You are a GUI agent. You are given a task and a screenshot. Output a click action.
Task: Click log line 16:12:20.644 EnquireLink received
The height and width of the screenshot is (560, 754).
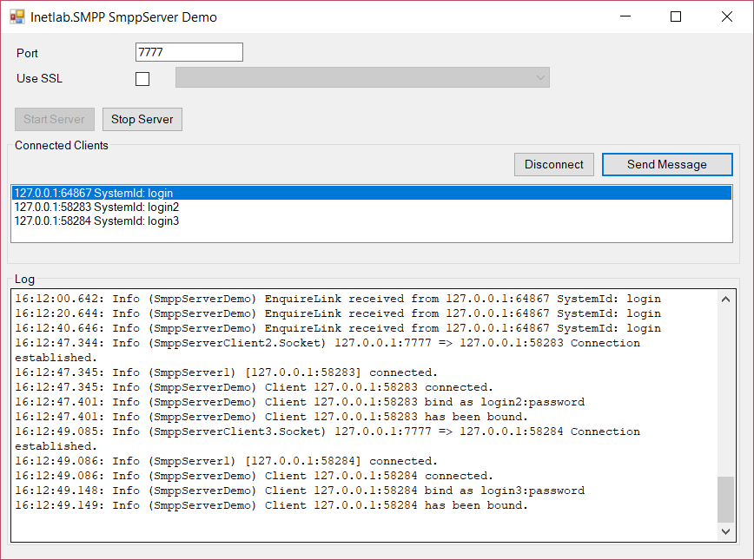[338, 313]
